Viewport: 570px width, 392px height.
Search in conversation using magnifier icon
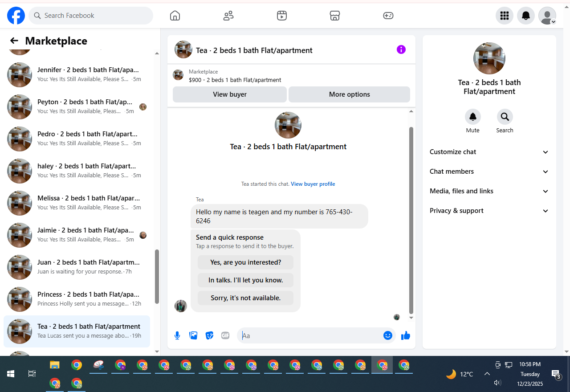pyautogui.click(x=505, y=117)
